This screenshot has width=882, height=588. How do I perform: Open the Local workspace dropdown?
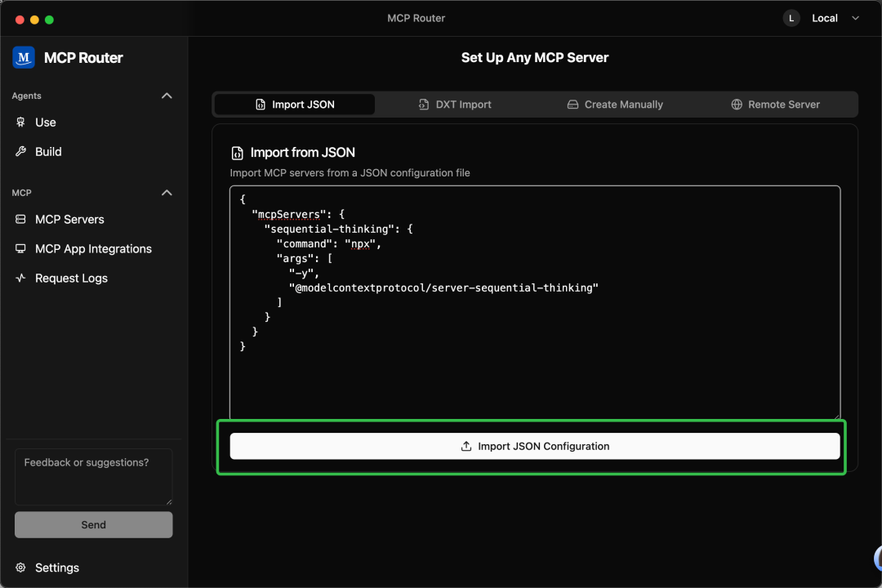[835, 18]
